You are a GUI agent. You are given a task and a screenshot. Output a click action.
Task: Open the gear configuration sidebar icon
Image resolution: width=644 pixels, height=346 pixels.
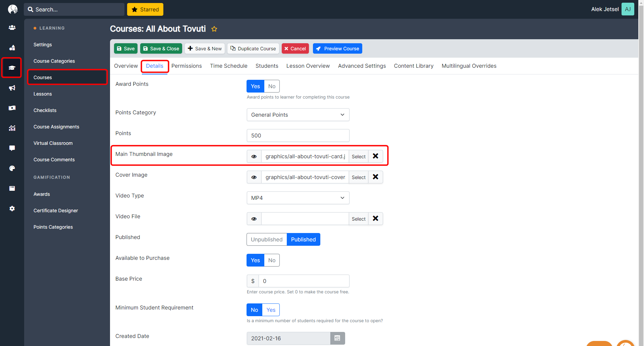point(12,209)
